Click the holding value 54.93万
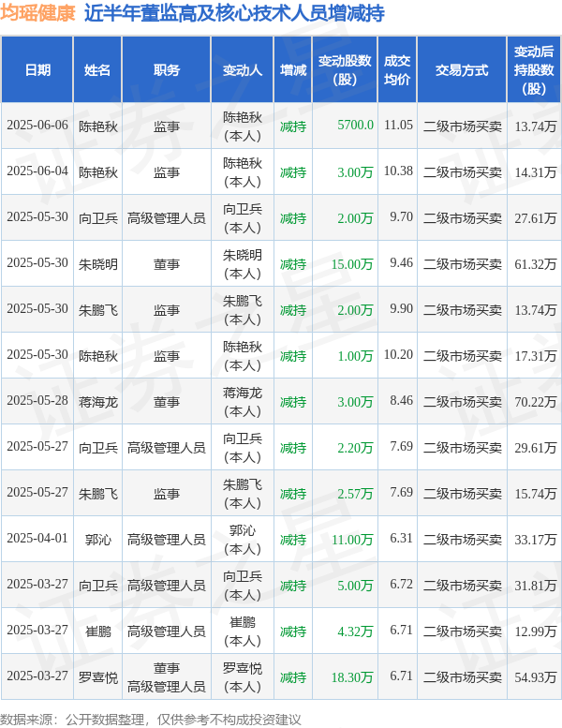This screenshot has width=562, height=728. 536,677
